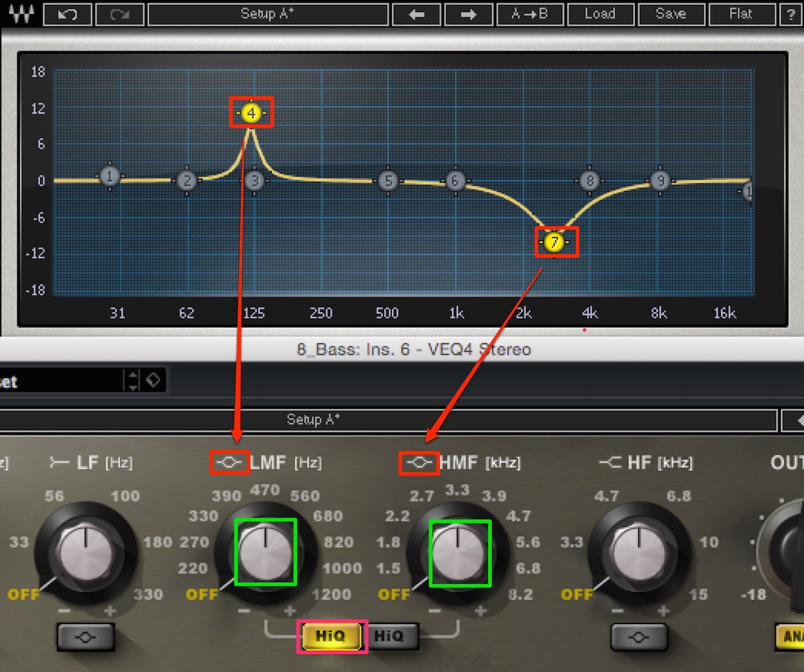The width and height of the screenshot is (804, 672).
Task: Click the OFF label of LMF knob
Action: (202, 595)
